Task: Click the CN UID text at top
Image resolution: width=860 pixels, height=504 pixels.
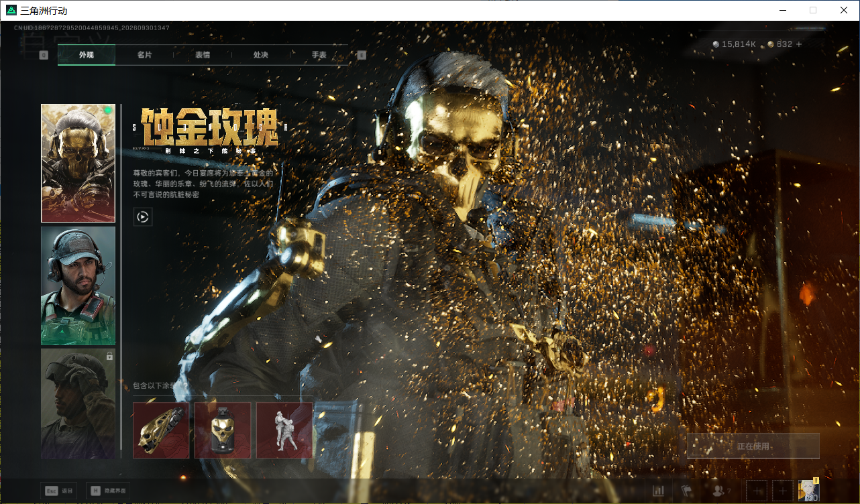Action: coord(92,28)
